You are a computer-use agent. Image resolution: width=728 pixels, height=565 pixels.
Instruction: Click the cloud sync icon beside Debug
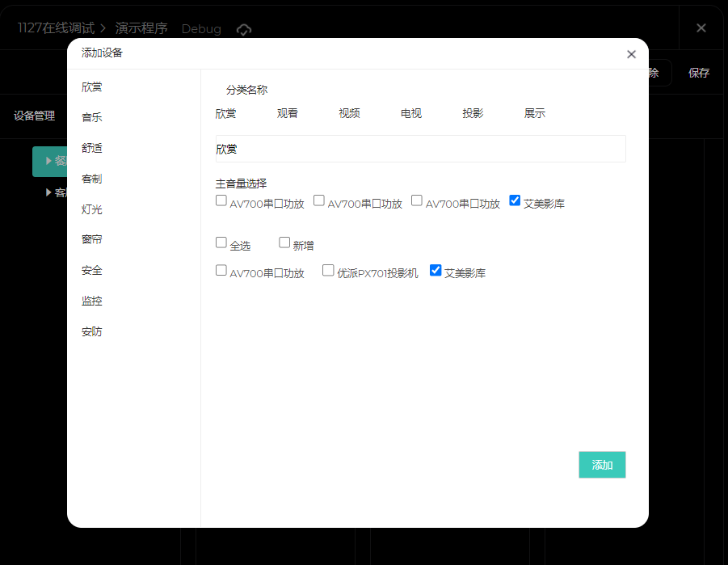(244, 29)
